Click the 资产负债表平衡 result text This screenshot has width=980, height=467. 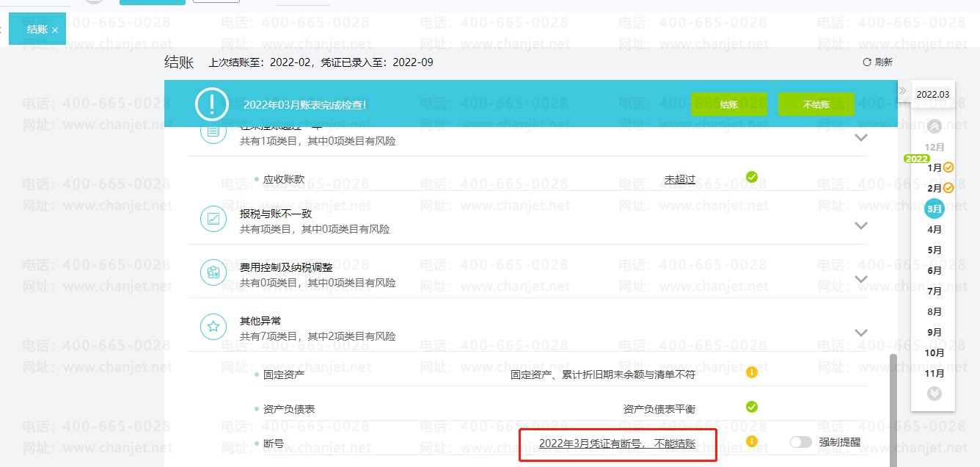[659, 409]
